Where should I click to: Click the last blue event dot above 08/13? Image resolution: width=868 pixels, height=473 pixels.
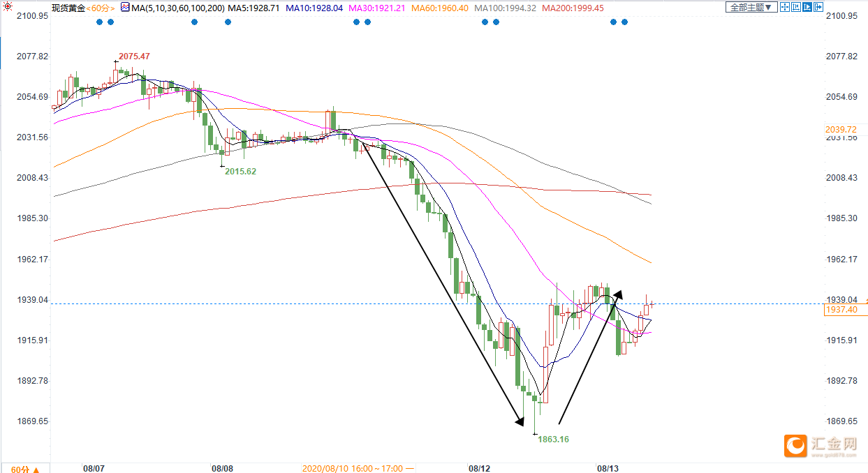pyautogui.click(x=624, y=22)
